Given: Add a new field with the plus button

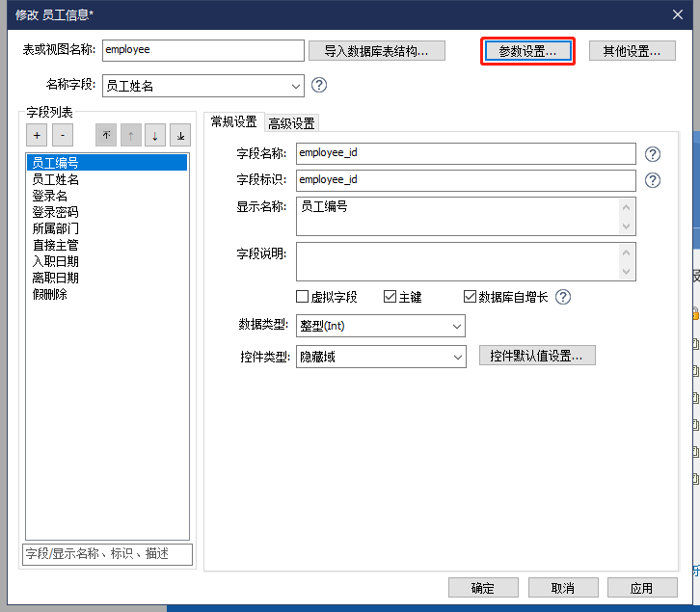Looking at the screenshot, I should click(x=37, y=135).
